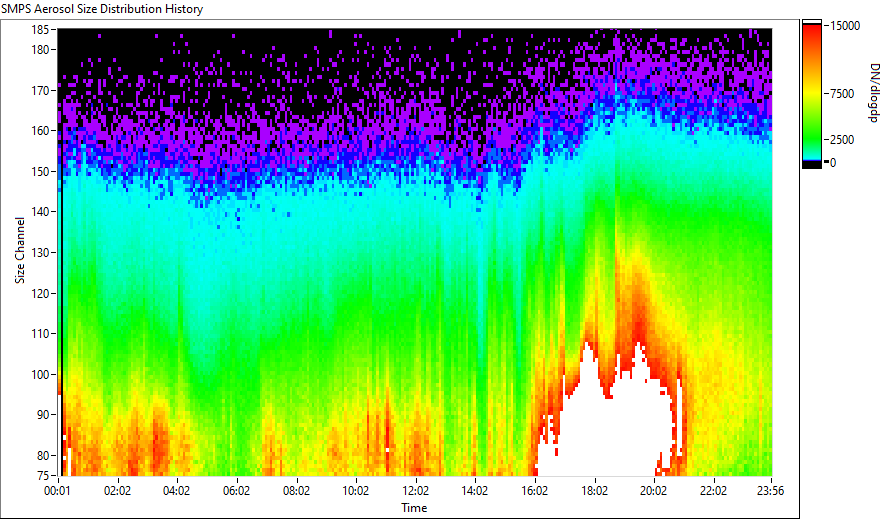Viewport: 884px width, 519px height.
Task: Click the 'Size Channel' y-axis label
Action: point(20,250)
